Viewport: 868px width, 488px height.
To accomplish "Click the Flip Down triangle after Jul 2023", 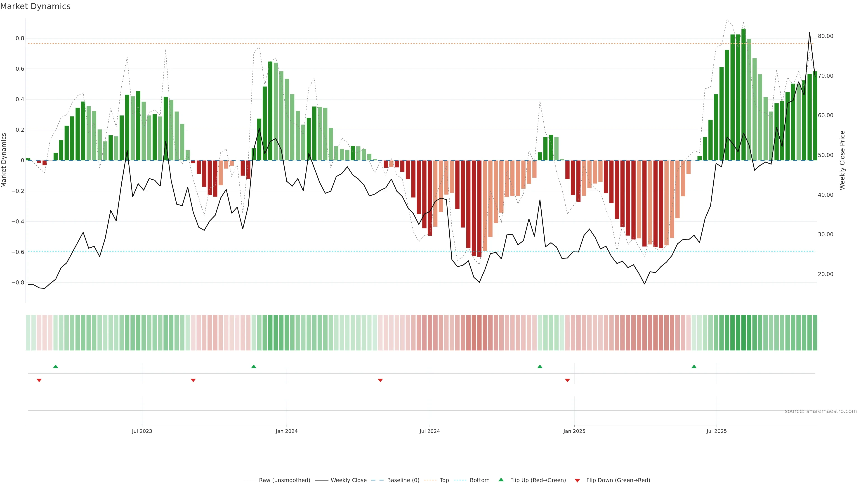I will point(193,380).
